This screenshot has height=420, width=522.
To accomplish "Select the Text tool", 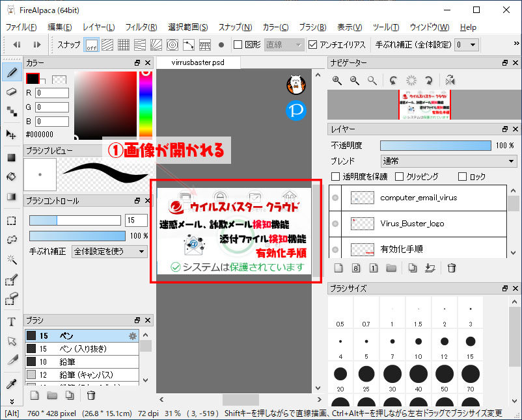I will pos(12,322).
